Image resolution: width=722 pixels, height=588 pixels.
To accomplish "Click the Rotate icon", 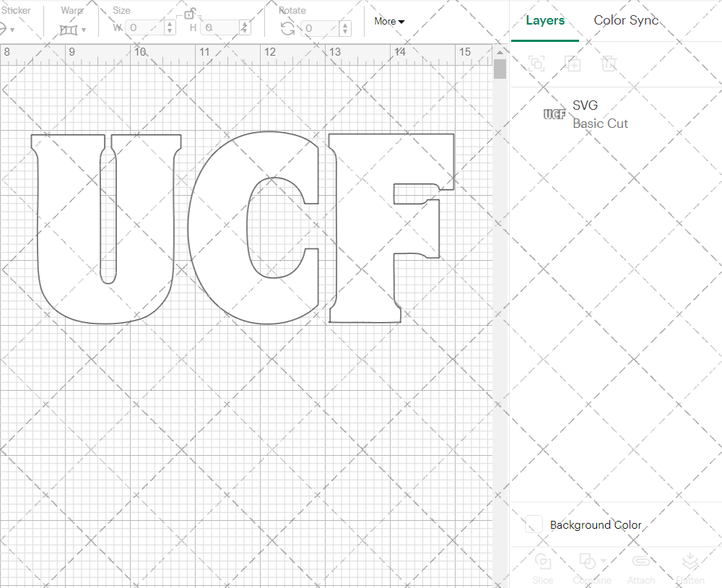I will pos(288,29).
